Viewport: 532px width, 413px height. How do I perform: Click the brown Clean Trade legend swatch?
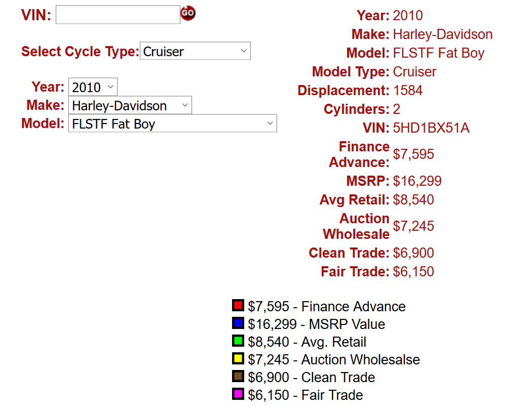point(238,377)
